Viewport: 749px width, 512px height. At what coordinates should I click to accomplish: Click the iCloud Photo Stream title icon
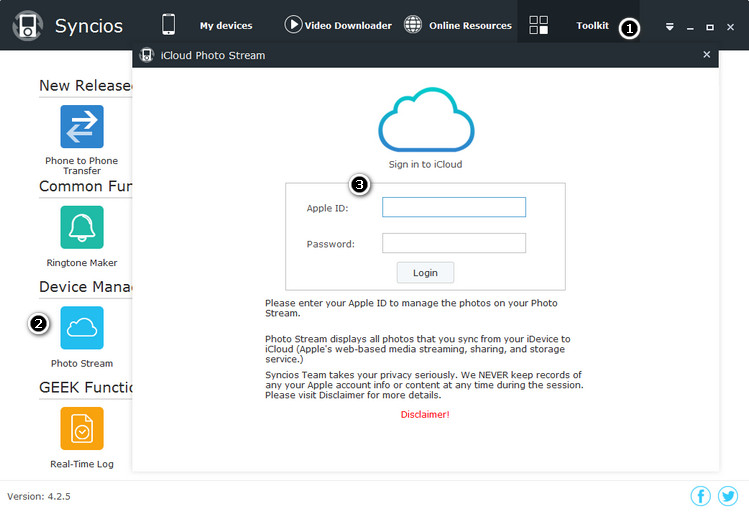point(147,55)
